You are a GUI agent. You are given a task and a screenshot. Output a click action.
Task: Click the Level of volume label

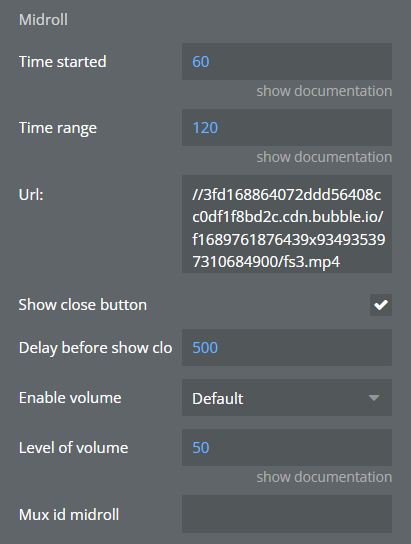point(74,448)
